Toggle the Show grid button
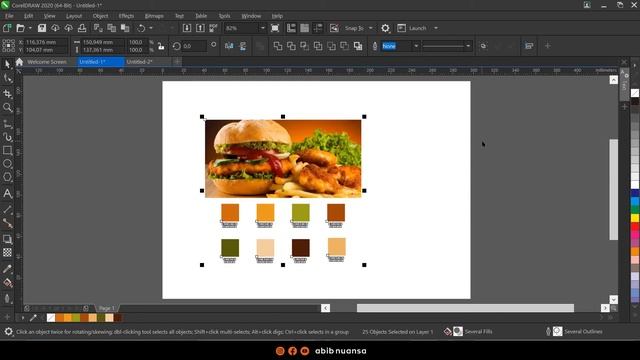The image size is (640, 360). (304, 28)
